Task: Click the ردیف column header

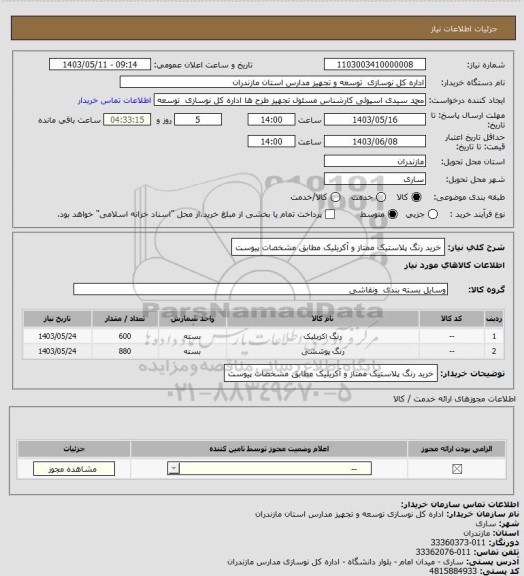Action: pos(494,319)
